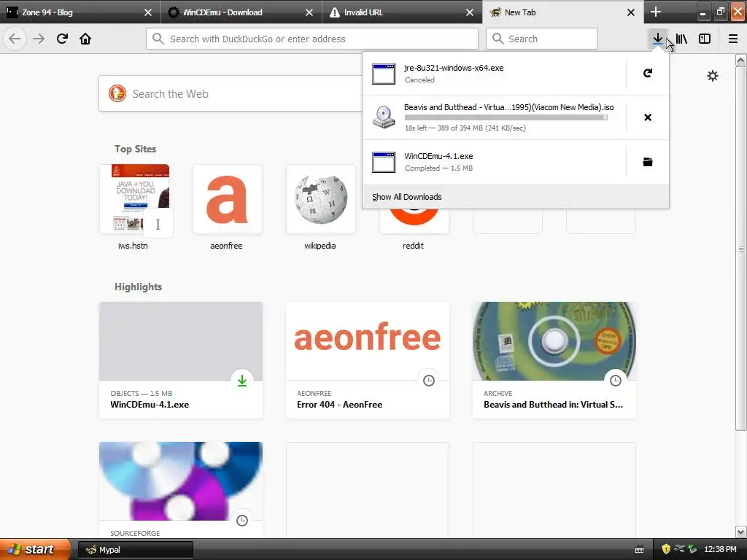Open a new tab with plus button

(x=656, y=12)
